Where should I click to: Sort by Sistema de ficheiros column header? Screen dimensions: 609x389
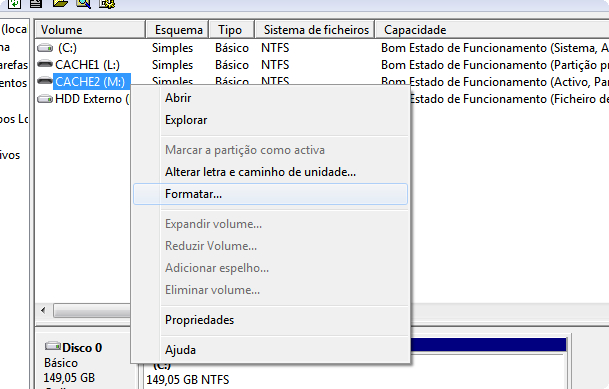tap(315, 30)
